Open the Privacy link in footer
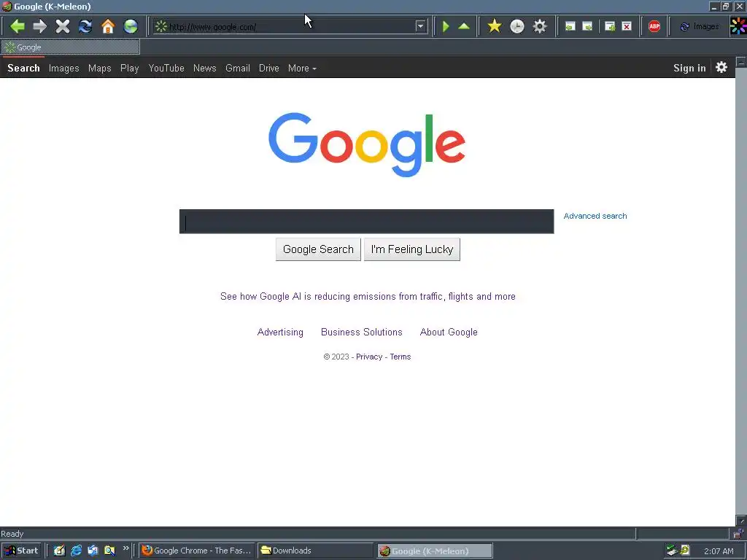 tap(369, 357)
